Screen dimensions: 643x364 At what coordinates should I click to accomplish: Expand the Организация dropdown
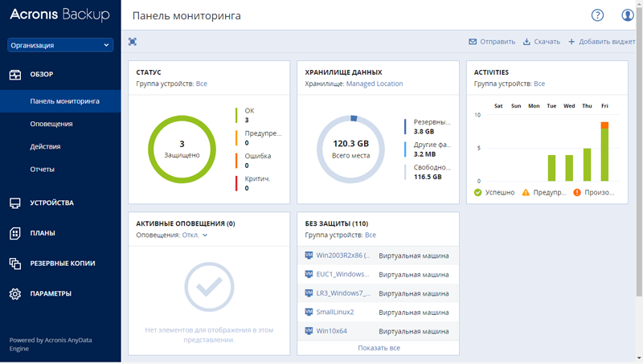pos(60,45)
